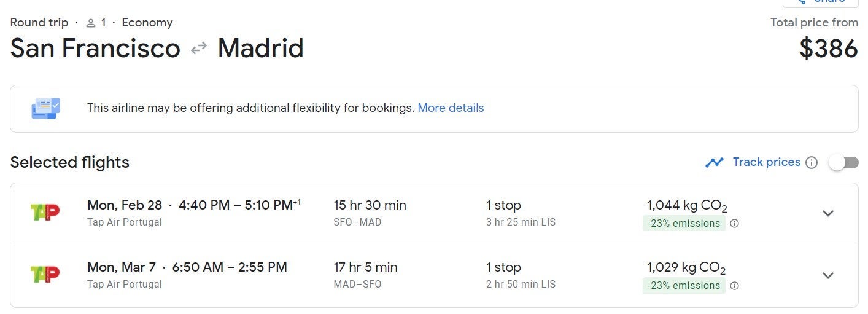The image size is (868, 314).
Task: Expand the Mon, Mar 7 flight details
Action: [828, 275]
